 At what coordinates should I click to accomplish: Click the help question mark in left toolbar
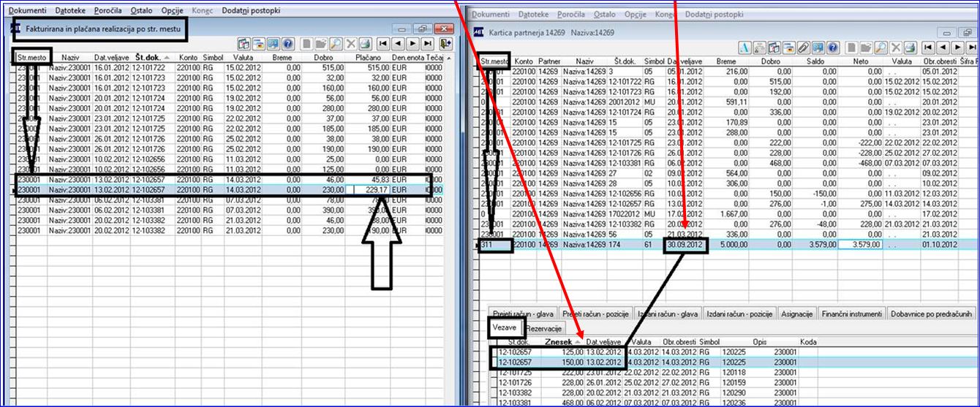pyautogui.click(x=288, y=43)
